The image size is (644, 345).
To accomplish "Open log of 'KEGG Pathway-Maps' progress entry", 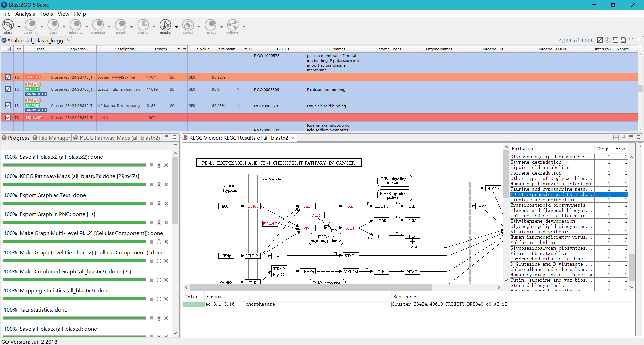I will click(159, 185).
